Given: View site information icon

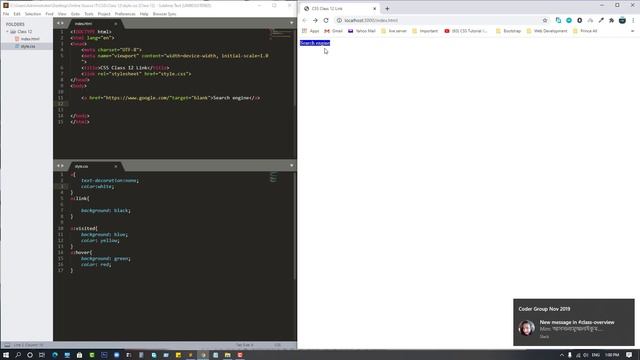Looking at the screenshot, I should pyautogui.click(x=339, y=20).
